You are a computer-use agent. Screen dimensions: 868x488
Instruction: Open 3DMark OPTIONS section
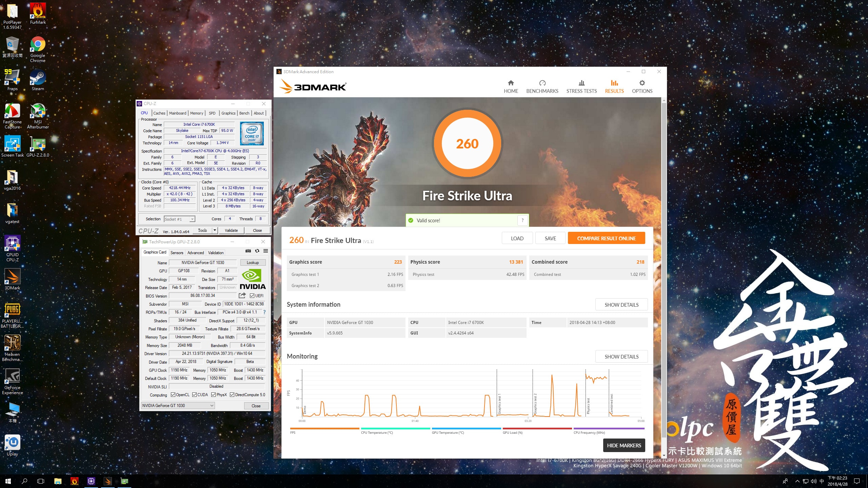coord(642,87)
